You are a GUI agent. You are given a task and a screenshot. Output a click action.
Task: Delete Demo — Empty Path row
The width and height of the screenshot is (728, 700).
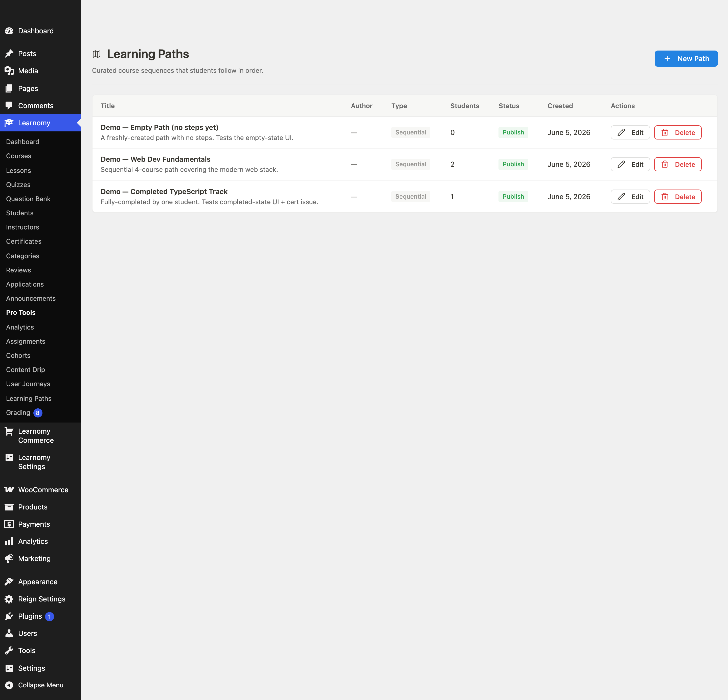point(677,133)
